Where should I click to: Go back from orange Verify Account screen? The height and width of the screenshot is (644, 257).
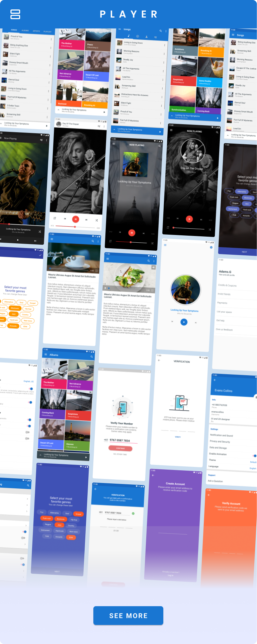(208, 495)
